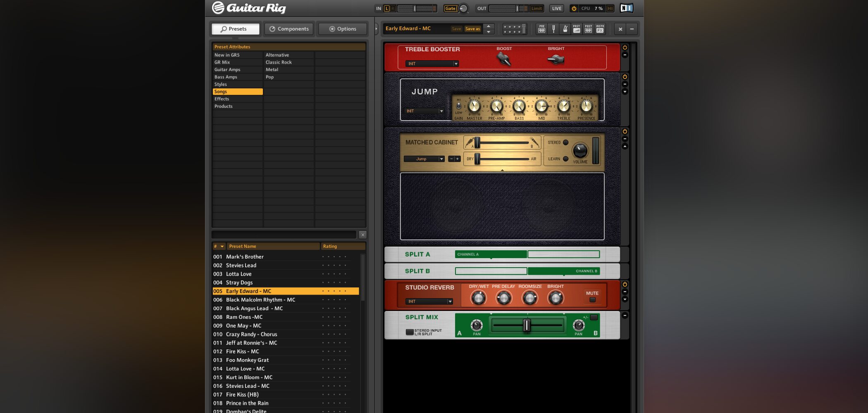
Task: Show the Master FX module
Action: (x=600, y=29)
